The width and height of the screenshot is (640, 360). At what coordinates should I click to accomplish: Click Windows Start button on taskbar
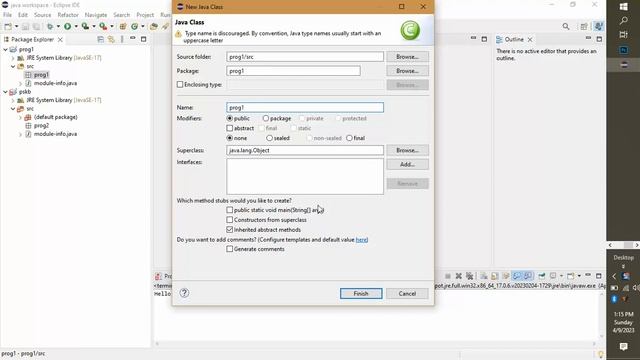click(623, 7)
